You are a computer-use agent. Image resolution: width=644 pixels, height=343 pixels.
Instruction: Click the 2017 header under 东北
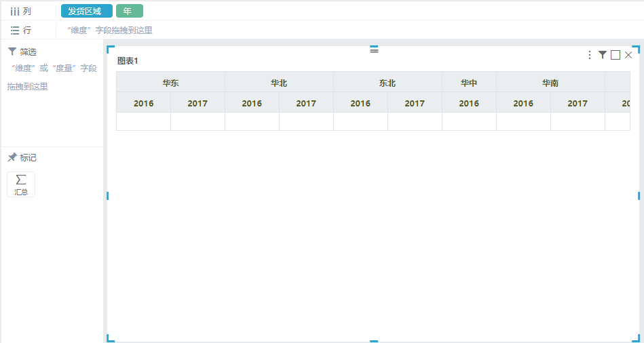(x=415, y=104)
